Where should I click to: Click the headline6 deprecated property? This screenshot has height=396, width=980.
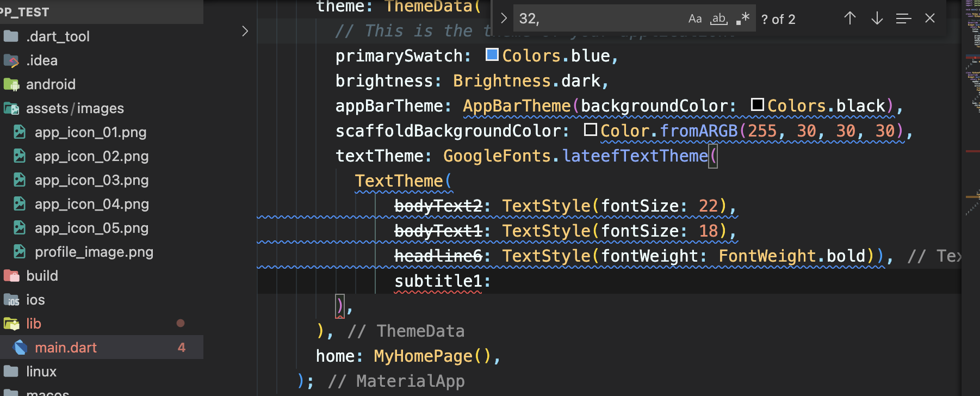pyautogui.click(x=438, y=256)
